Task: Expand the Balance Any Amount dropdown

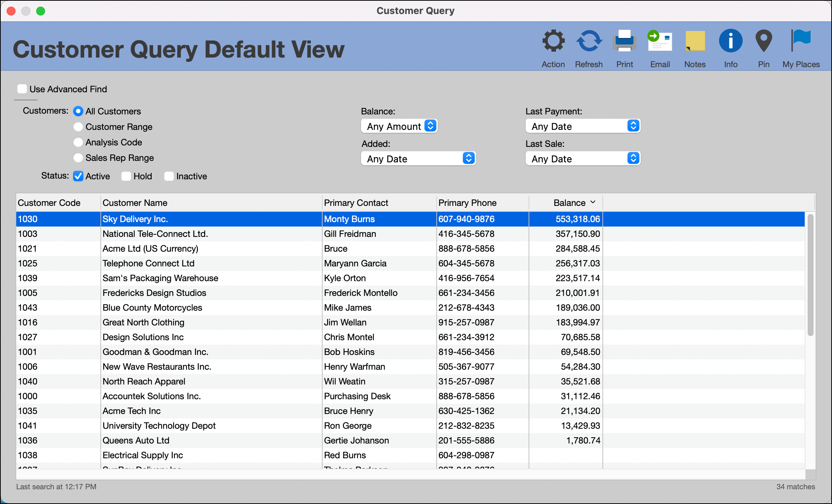Action: 399,126
